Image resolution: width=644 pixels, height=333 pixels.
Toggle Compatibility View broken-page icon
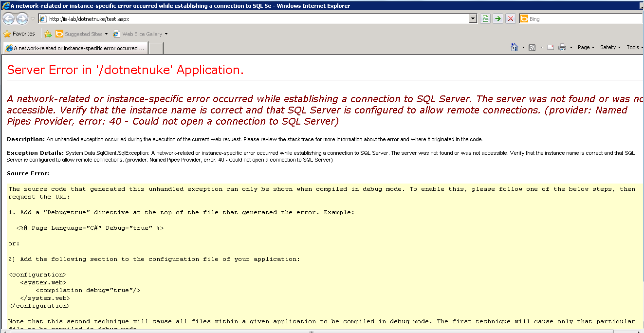point(485,18)
